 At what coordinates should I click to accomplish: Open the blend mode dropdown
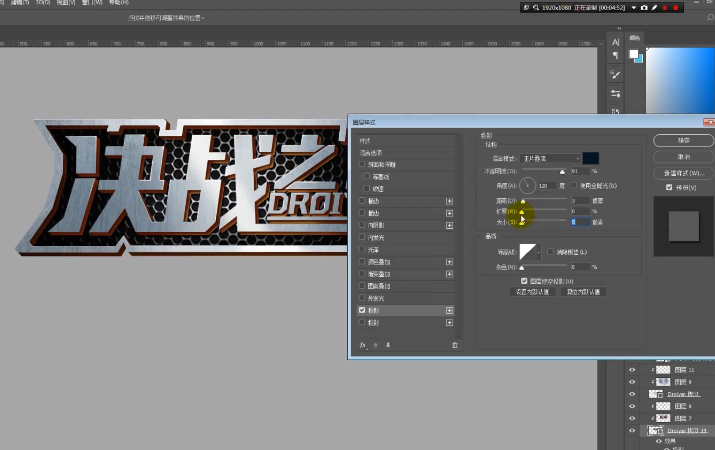549,158
